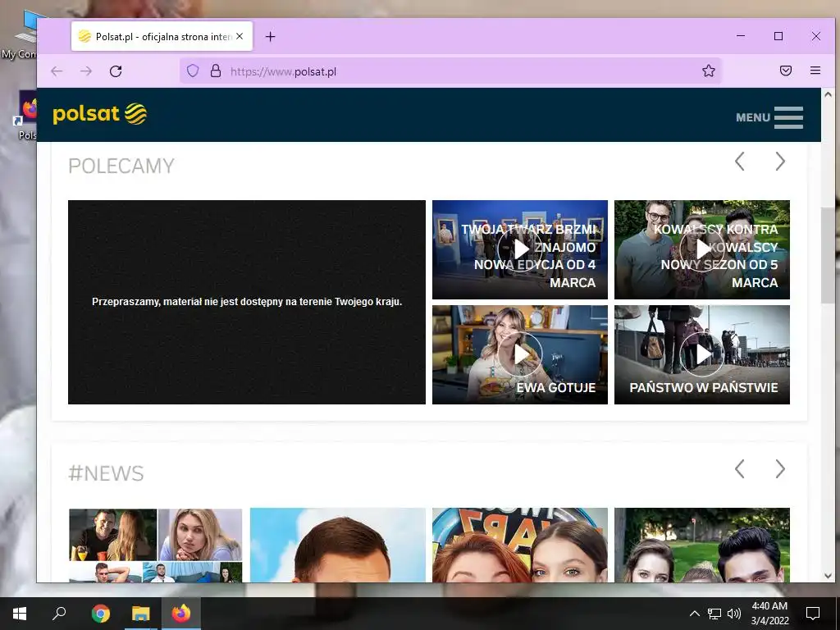
Task: Open the EWA GOTUJE title link
Action: coord(555,387)
